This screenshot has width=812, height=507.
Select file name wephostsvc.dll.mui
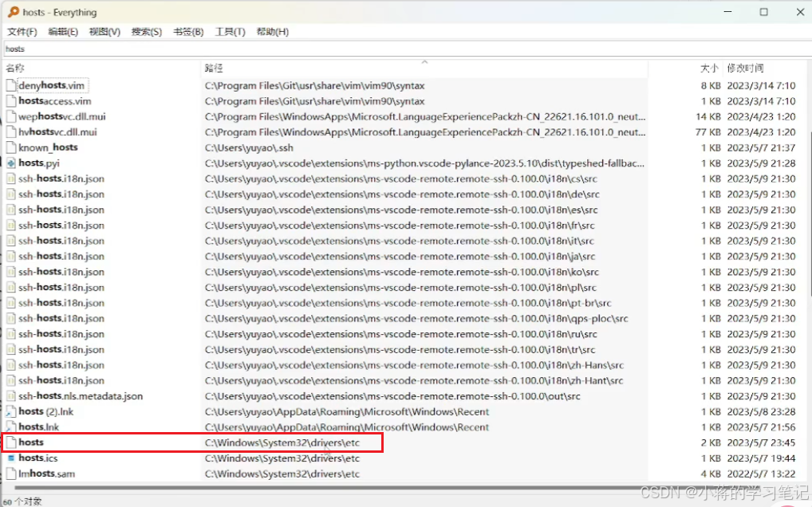click(x=62, y=116)
